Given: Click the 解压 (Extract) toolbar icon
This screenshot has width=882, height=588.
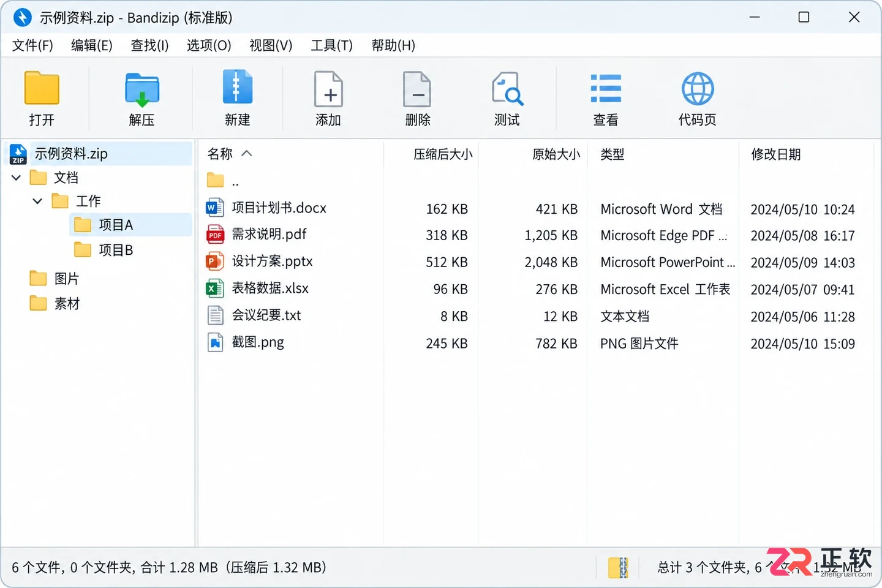Looking at the screenshot, I should pos(142,89).
